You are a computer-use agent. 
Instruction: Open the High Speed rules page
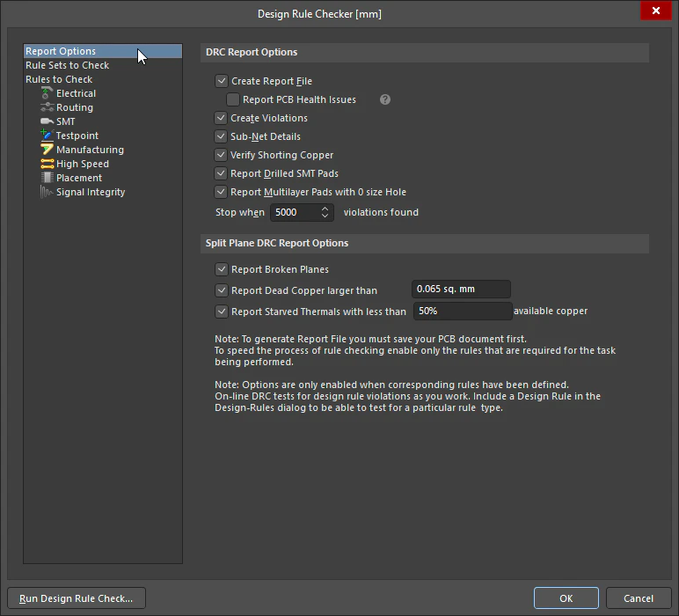(x=83, y=164)
